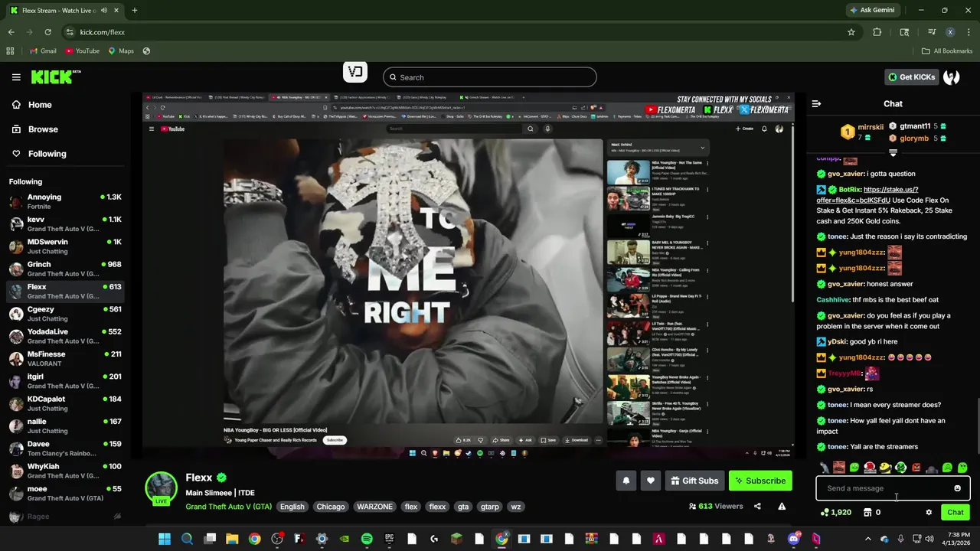Open Chrome extensions puzzle icon
Image resolution: width=980 pixels, height=551 pixels.
point(877,32)
